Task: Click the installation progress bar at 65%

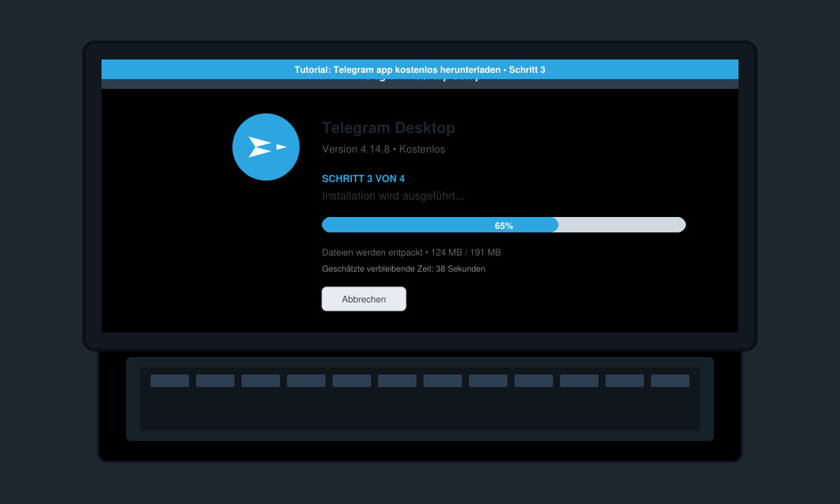Action: (x=504, y=225)
